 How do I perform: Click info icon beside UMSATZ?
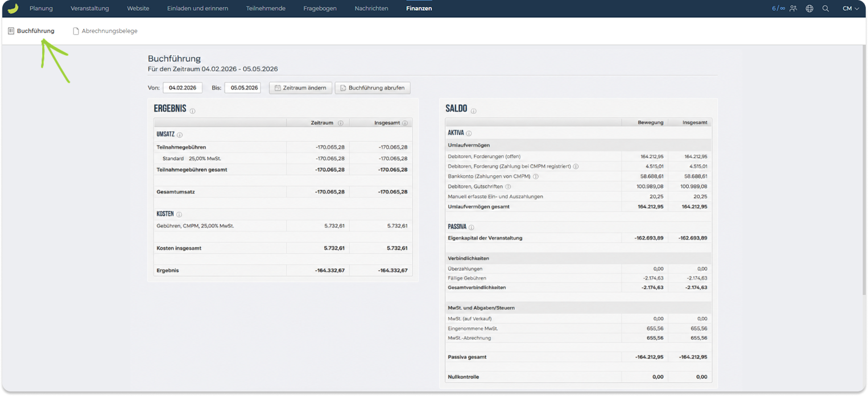point(180,135)
